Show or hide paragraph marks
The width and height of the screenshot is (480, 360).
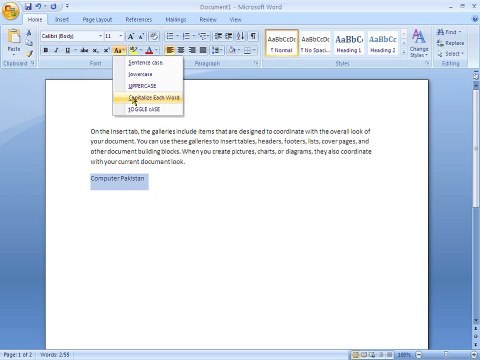[x=253, y=36]
